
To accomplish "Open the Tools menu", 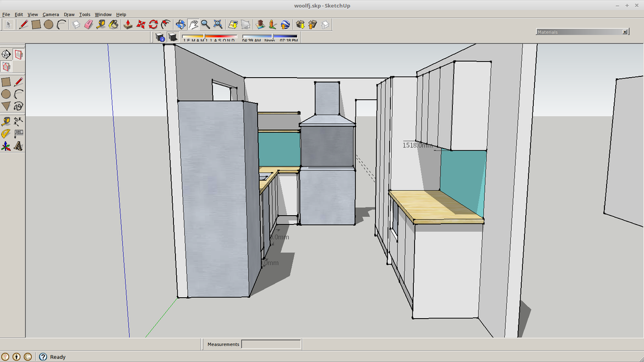I will [84, 14].
